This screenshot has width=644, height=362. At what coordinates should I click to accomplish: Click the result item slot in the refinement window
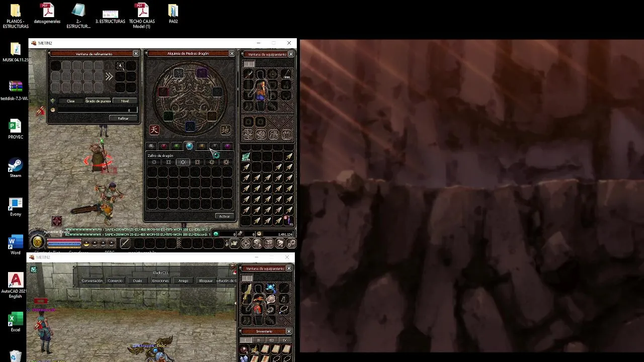pyautogui.click(x=120, y=66)
